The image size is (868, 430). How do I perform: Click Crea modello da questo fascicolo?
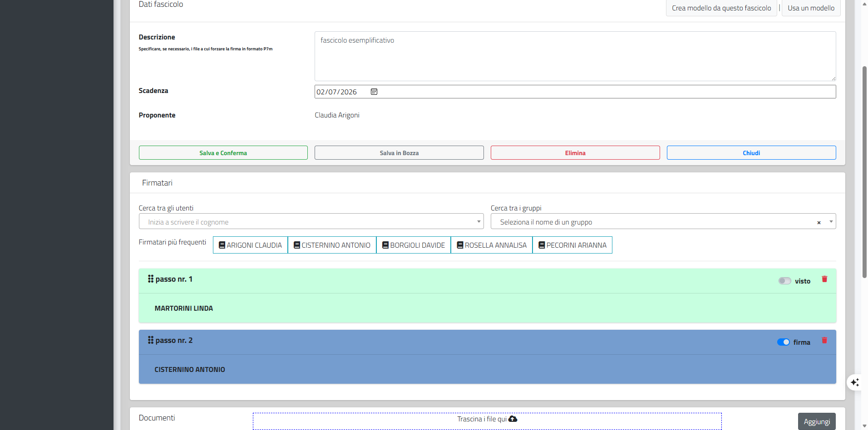pyautogui.click(x=721, y=8)
